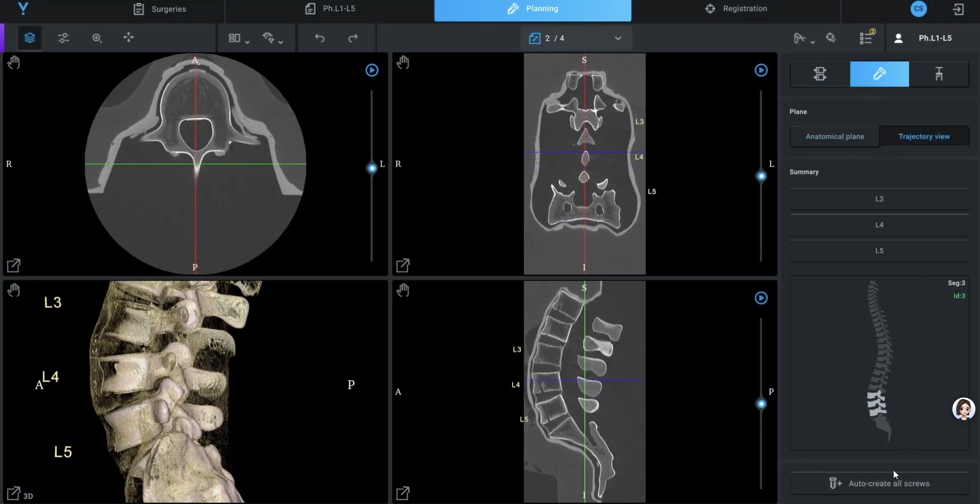Click the logout icon in header

coord(958,9)
